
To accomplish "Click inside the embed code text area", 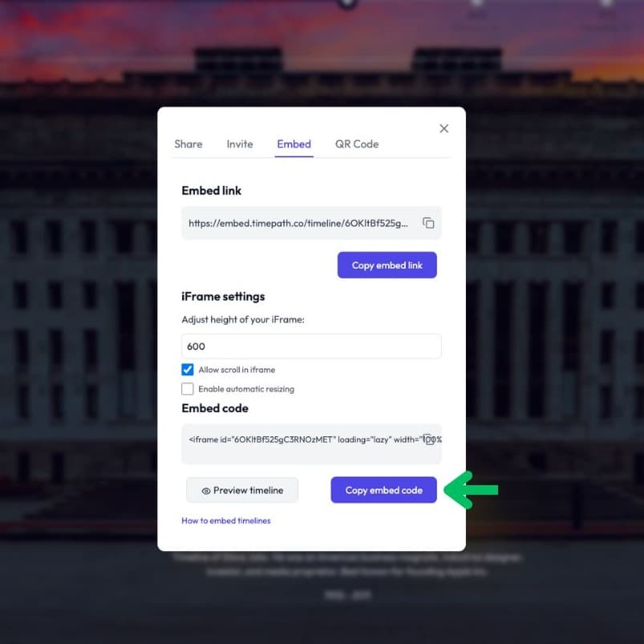I will [311, 444].
